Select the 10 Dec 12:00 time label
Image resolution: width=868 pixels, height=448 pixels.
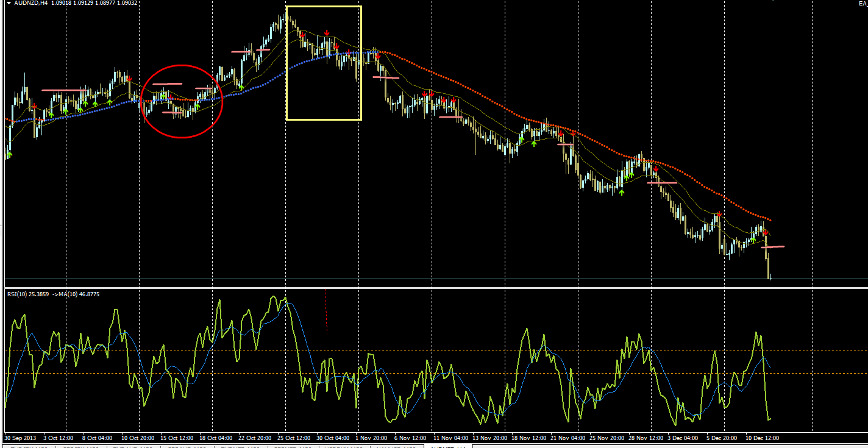pos(762,438)
